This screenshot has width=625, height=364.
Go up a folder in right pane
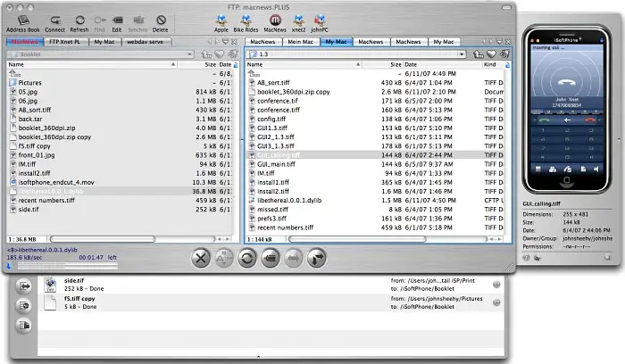coord(479,54)
